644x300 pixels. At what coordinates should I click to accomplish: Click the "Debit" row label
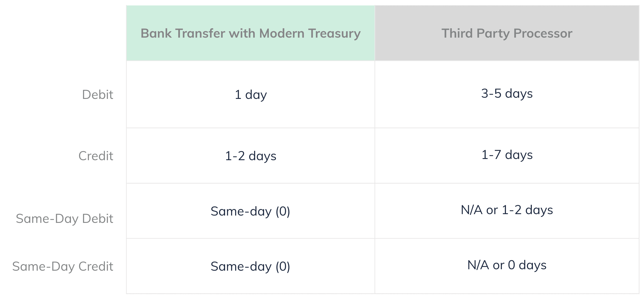point(97,95)
